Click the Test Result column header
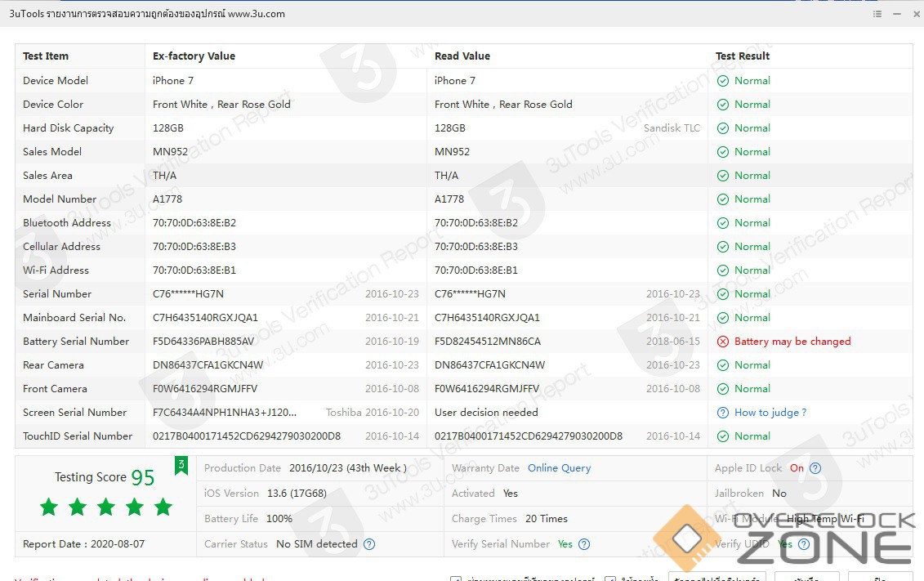The height and width of the screenshot is (581, 924). pos(743,56)
